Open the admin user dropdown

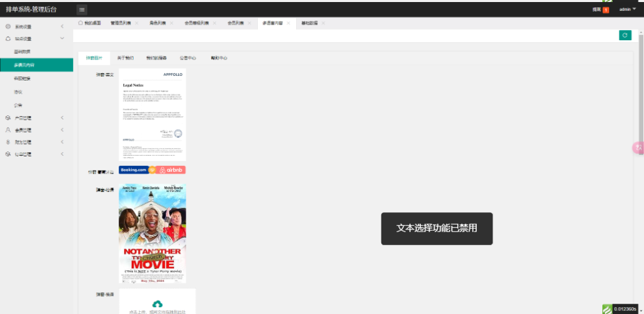[x=628, y=10]
